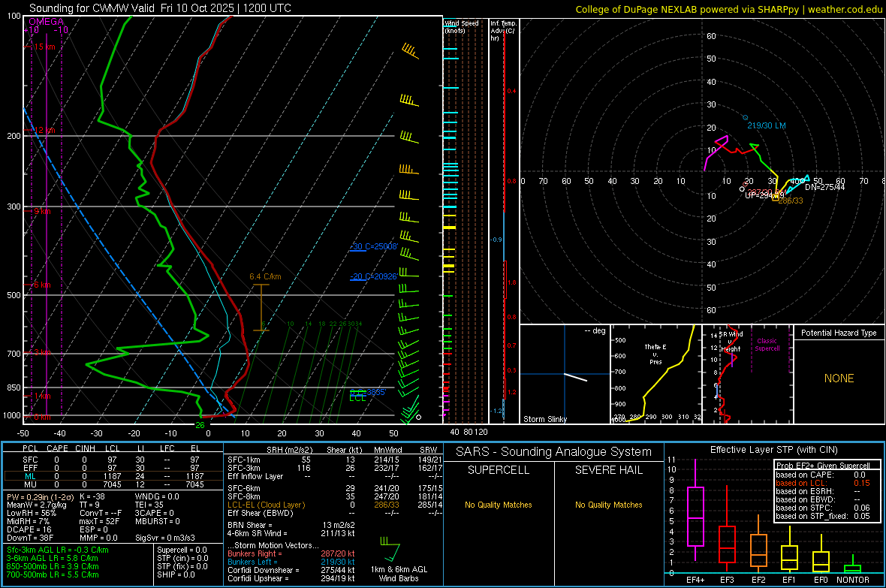This screenshot has width=886, height=588.
Task: Click the 'CAPE' column header
Action: click(x=57, y=448)
